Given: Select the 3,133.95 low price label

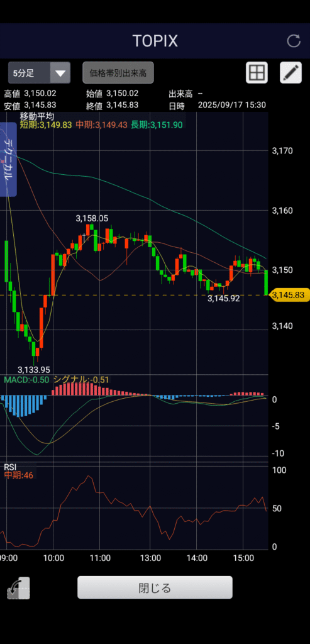Looking at the screenshot, I should coord(34,370).
